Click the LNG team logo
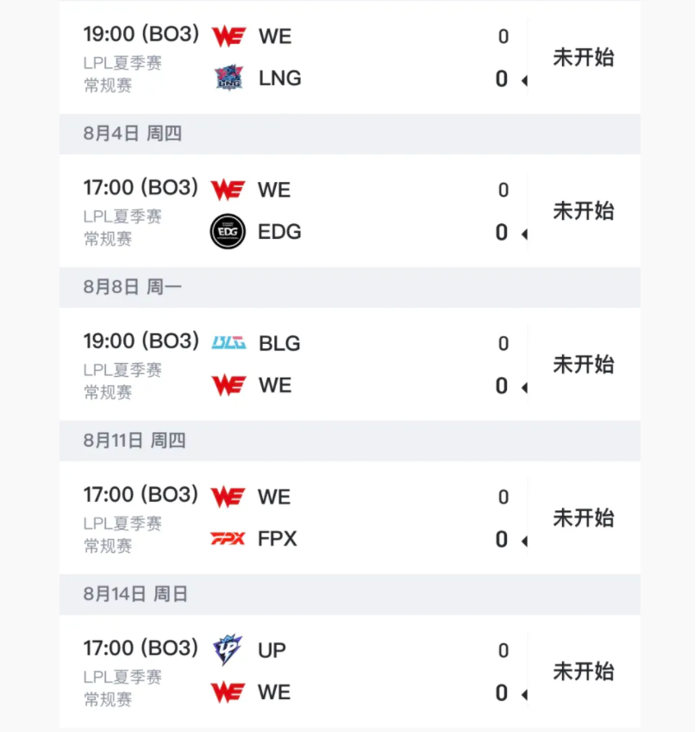This screenshot has height=732, width=700. (x=228, y=78)
